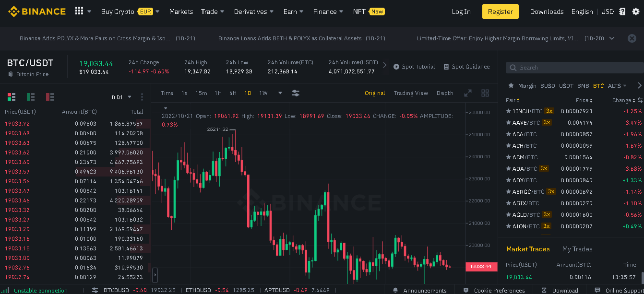Switch to the Original chart
This screenshot has width=644, height=294.
(x=375, y=93)
